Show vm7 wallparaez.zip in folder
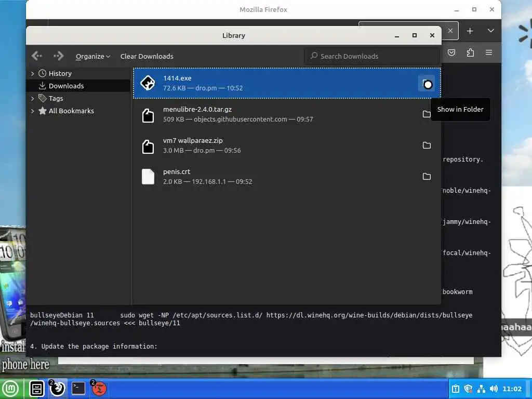This screenshot has width=532, height=399. tap(427, 145)
